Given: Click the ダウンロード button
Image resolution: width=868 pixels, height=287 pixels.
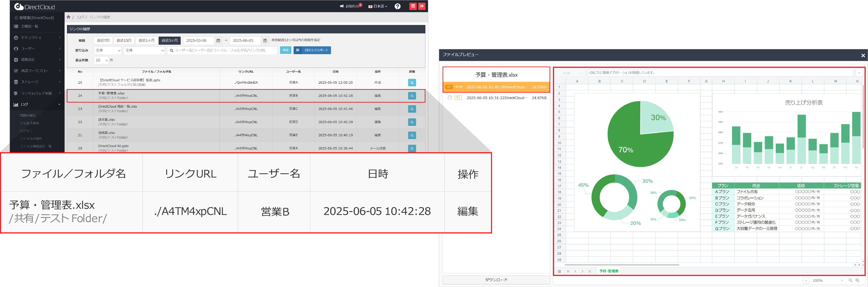Looking at the screenshot, I should coord(496,280).
